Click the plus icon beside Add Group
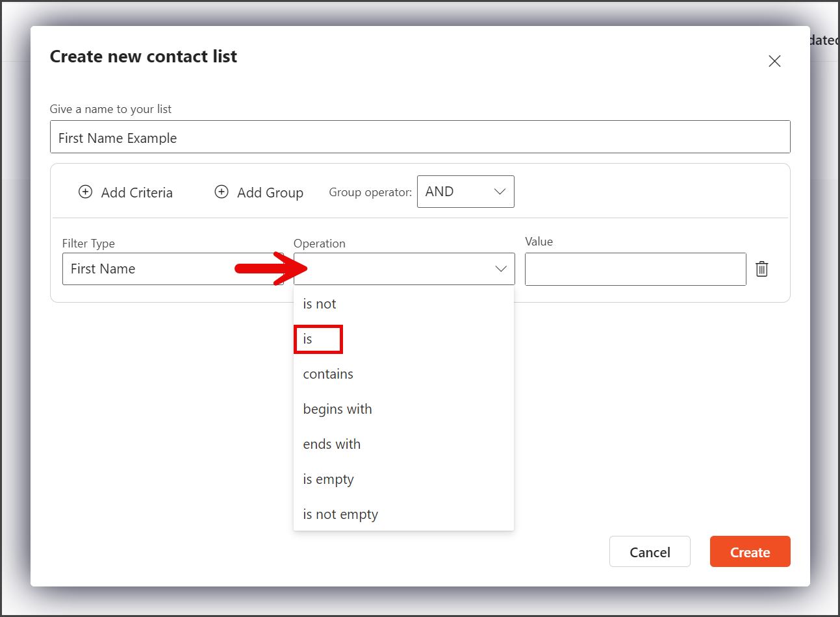Viewport: 840px width, 617px height. (222, 192)
